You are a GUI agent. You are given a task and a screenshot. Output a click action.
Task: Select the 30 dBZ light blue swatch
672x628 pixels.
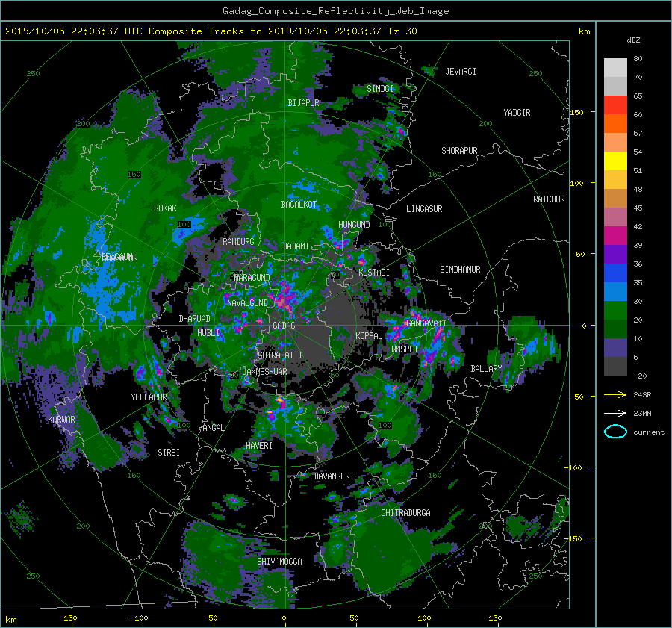point(615,291)
